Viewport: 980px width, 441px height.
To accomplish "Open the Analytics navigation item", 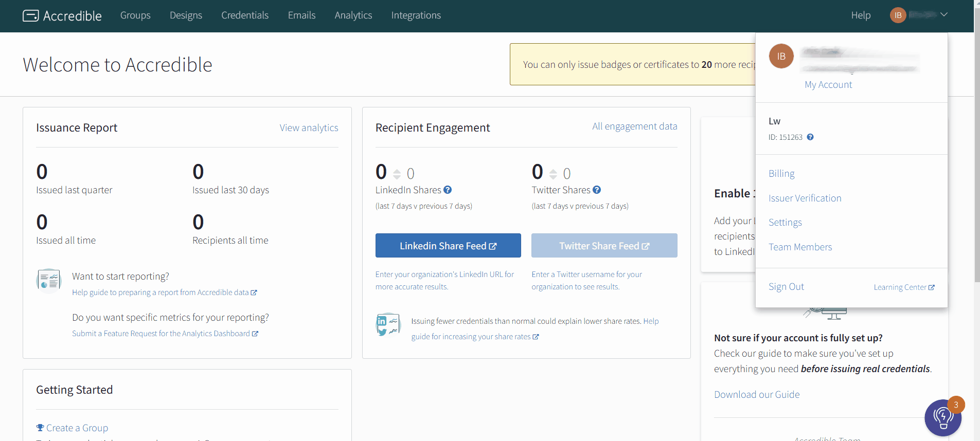I will coord(353,15).
